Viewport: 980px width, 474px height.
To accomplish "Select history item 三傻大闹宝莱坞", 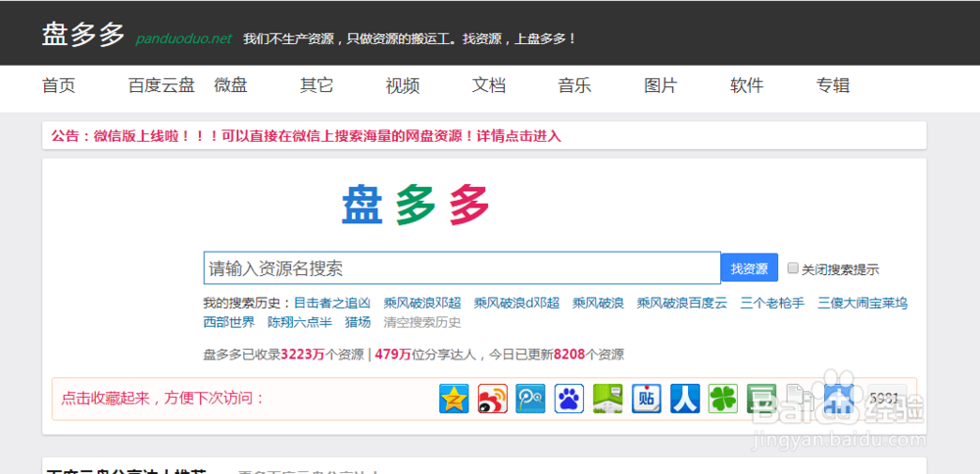I will [x=862, y=304].
